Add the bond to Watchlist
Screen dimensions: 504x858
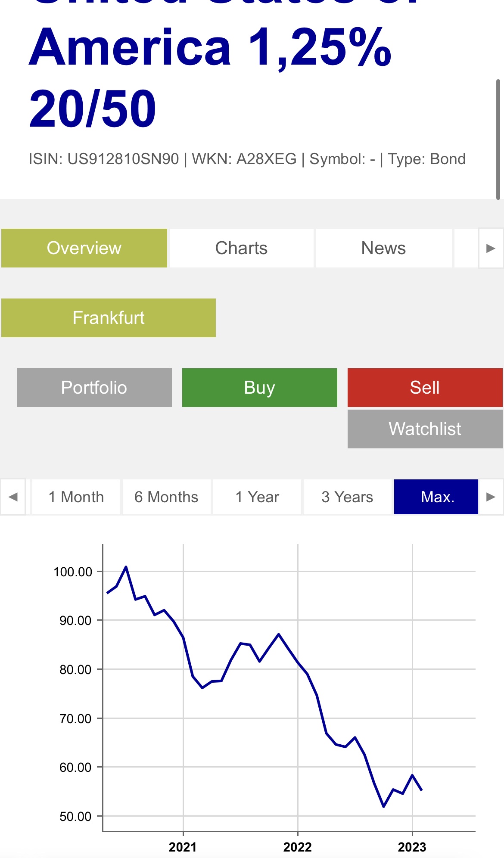click(x=425, y=429)
